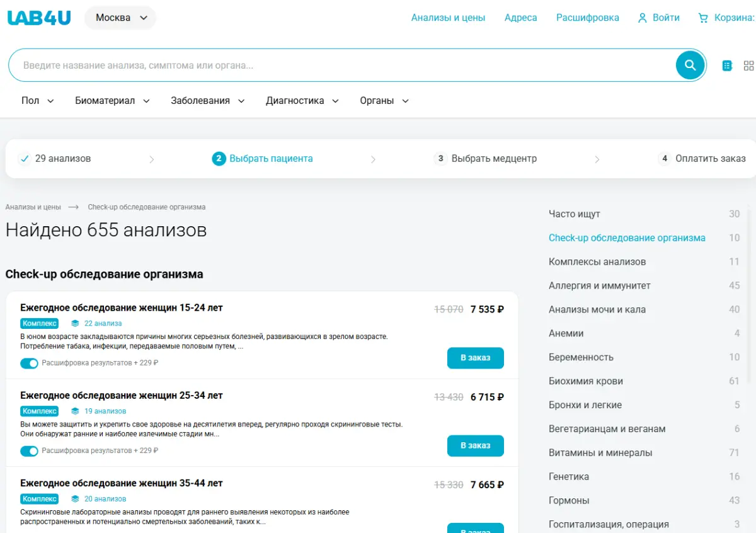Viewport: 756px width, 533px height.
Task: Open the Москва city dropdown
Action: click(x=120, y=18)
